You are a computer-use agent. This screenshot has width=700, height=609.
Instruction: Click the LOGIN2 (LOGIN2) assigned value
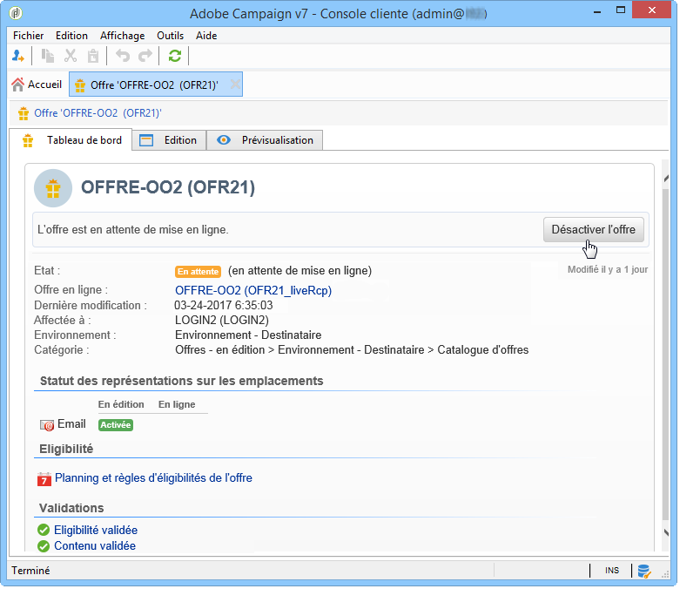coord(222,321)
